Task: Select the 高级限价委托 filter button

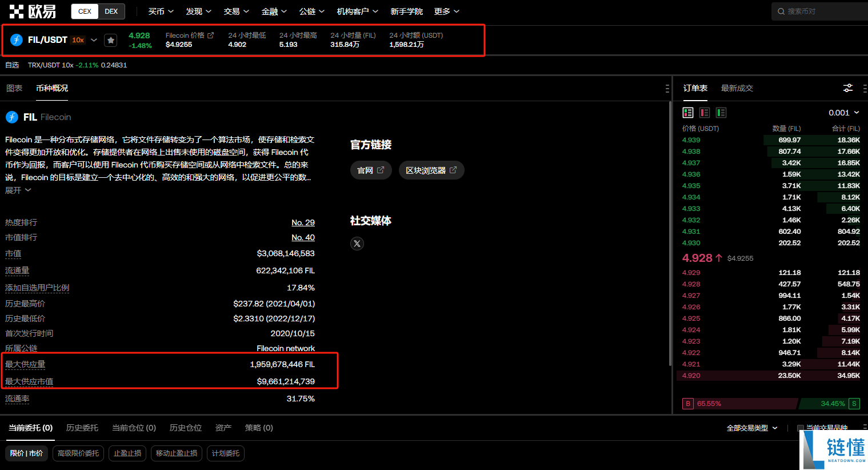Action: [x=78, y=453]
